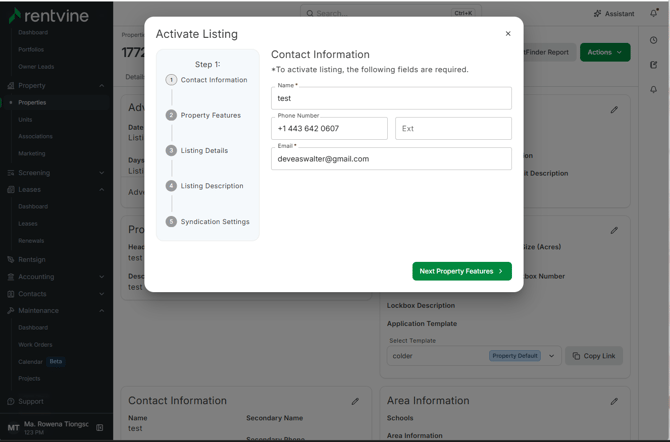This screenshot has height=442, width=670.
Task: Select step 1 Contact Information
Action: pyautogui.click(x=207, y=80)
